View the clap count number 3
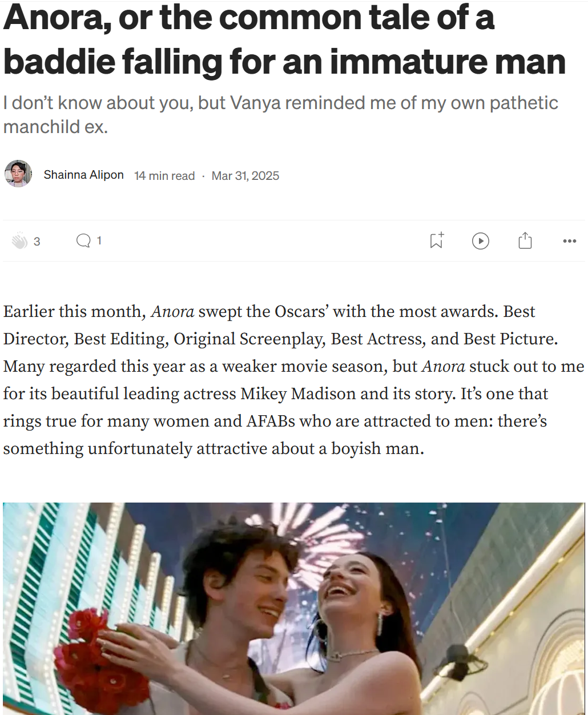Screen dimensions: 588x715 tap(37, 242)
